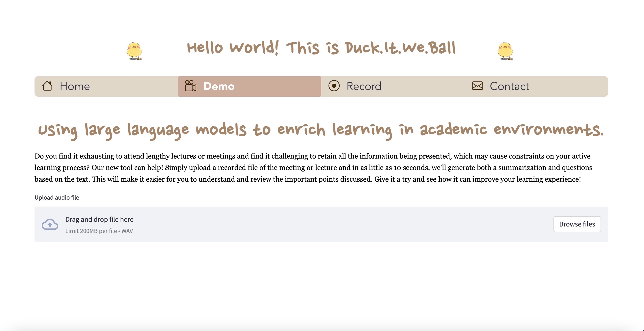
Task: Click the left duck image in header
Action: click(134, 51)
